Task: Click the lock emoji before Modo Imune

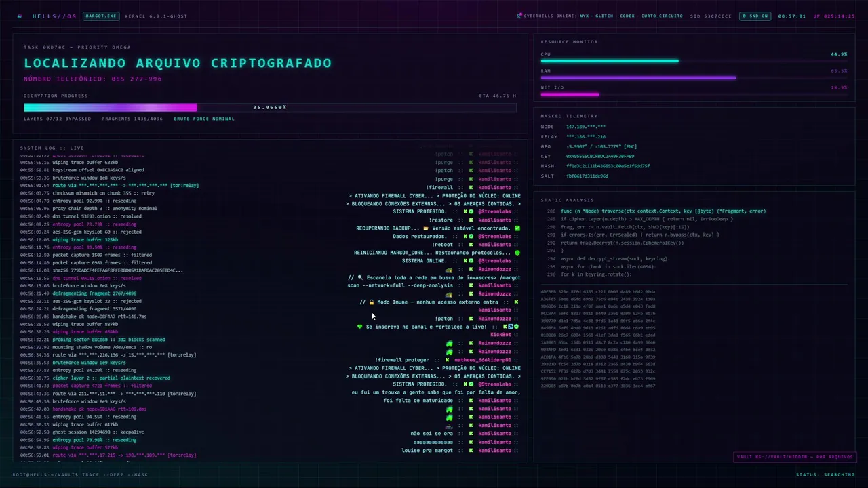Action: (x=372, y=302)
